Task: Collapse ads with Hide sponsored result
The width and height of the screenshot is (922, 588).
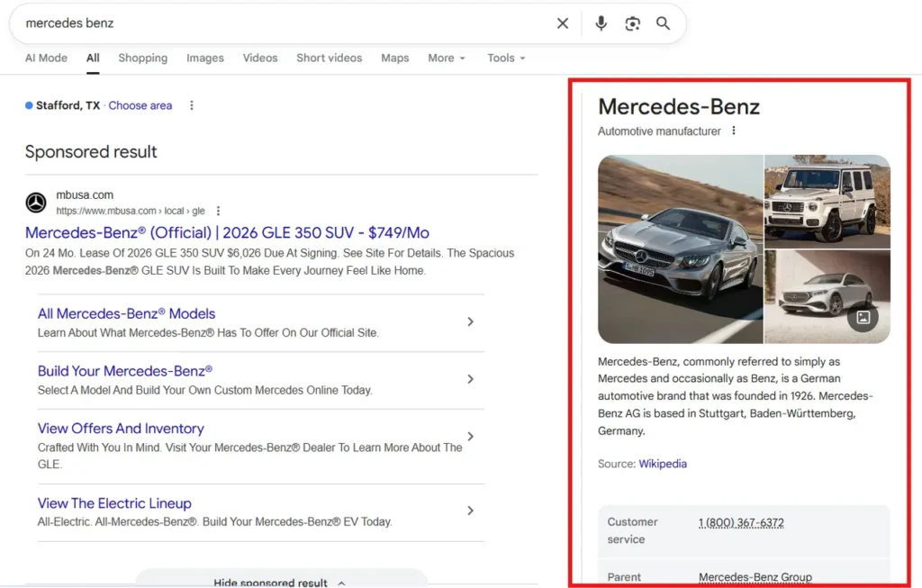Action: [280, 581]
